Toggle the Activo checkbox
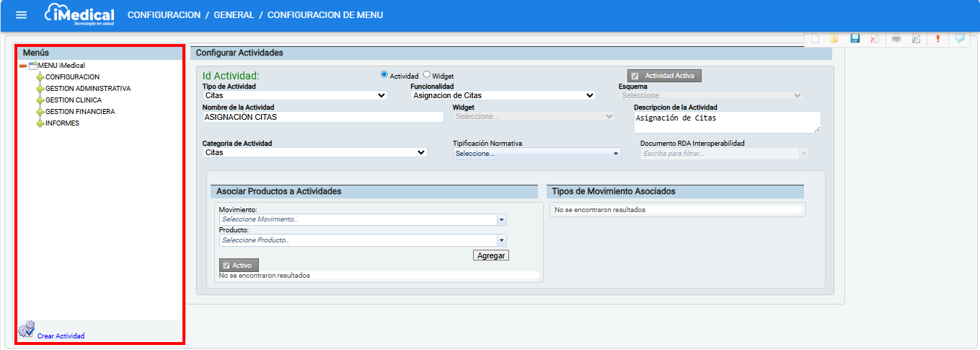Viewport: 980px width, 350px height. click(x=226, y=266)
